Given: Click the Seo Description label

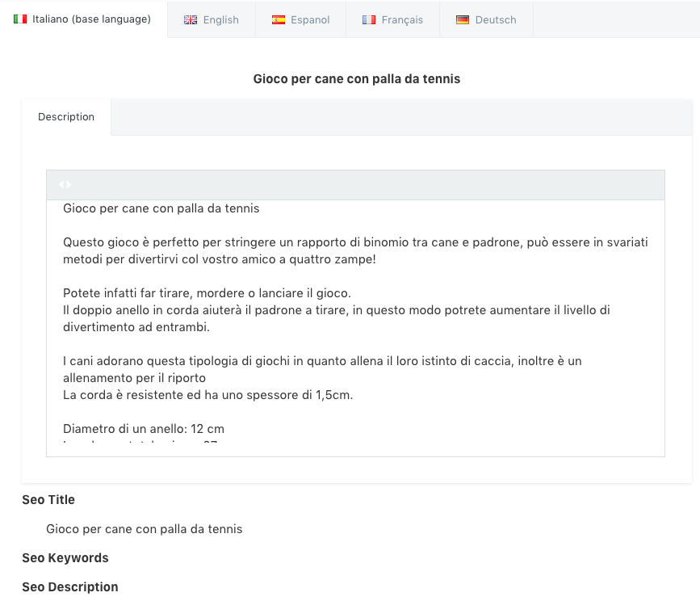Looking at the screenshot, I should (x=70, y=587).
